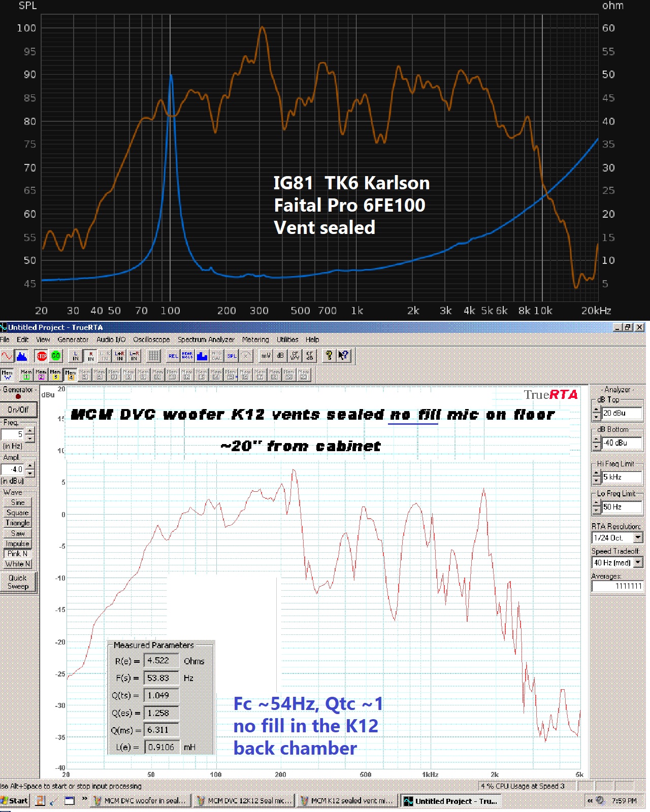
Task: Select the L IN input icon
Action: point(76,356)
